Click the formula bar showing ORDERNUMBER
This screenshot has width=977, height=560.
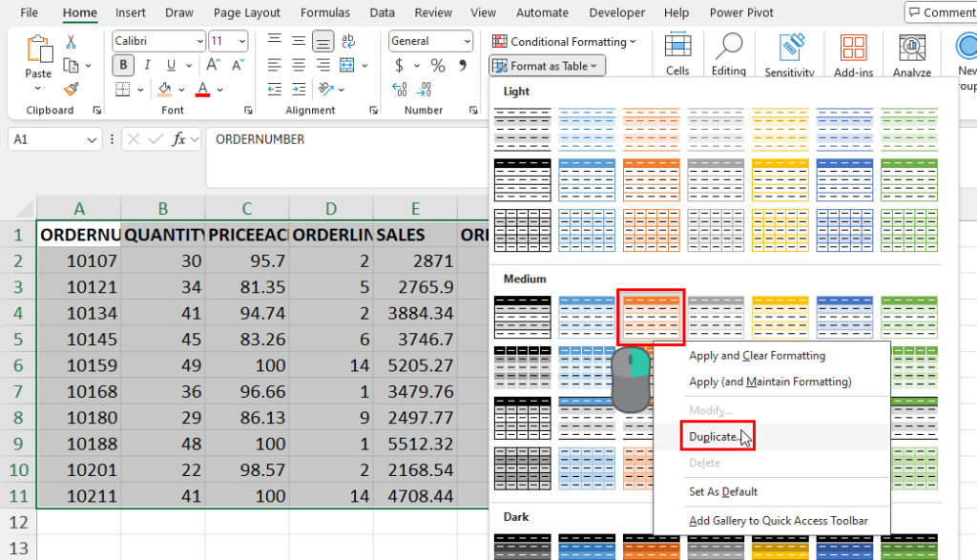pyautogui.click(x=347, y=156)
